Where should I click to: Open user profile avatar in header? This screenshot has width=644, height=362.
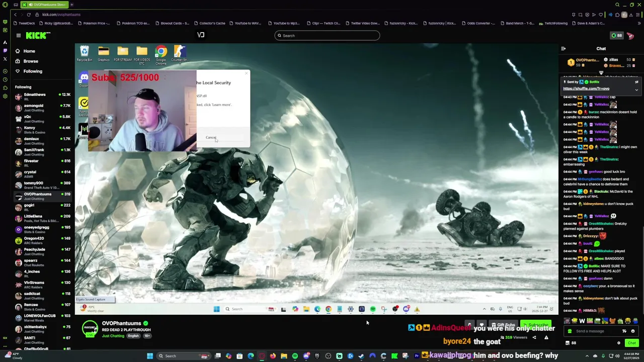630,35
